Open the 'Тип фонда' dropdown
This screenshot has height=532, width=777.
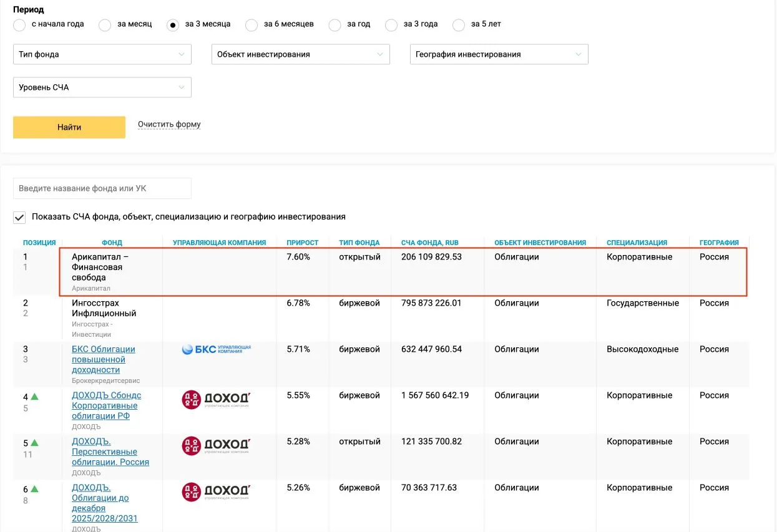click(102, 54)
